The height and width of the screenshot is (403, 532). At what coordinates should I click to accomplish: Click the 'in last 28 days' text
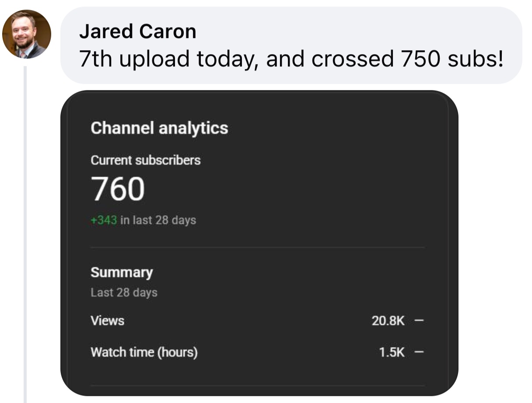click(158, 220)
